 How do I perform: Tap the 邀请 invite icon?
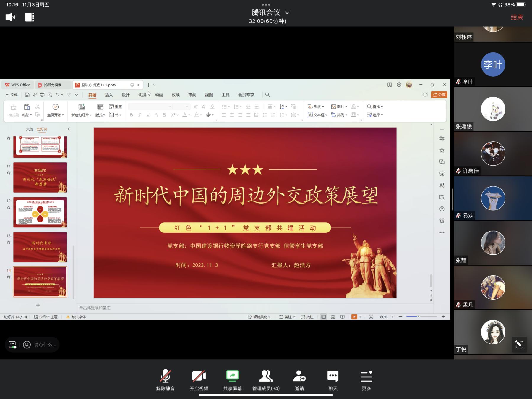pyautogui.click(x=299, y=380)
